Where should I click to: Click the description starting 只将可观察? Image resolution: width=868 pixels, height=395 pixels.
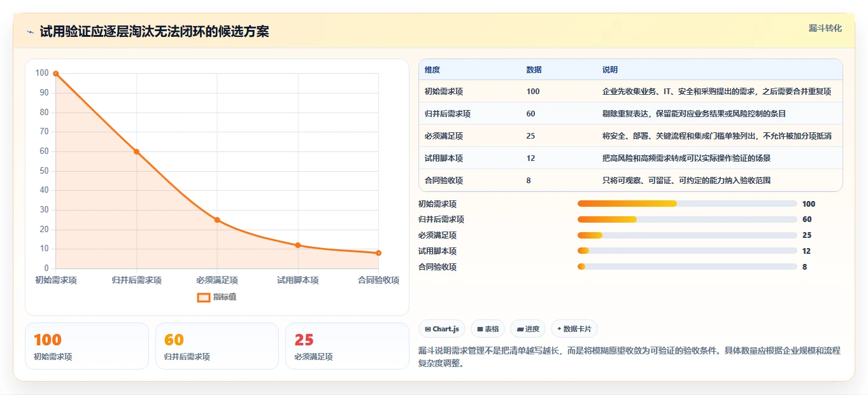tap(687, 181)
